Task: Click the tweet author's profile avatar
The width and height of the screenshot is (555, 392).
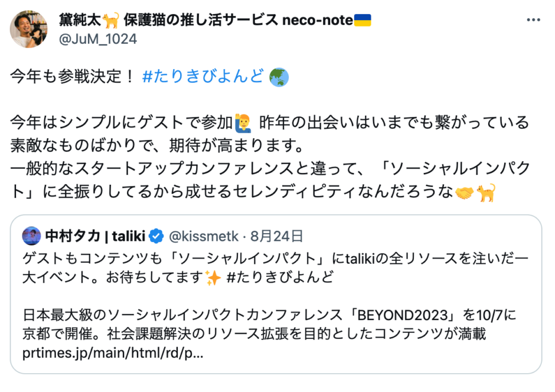Action: tap(29, 29)
